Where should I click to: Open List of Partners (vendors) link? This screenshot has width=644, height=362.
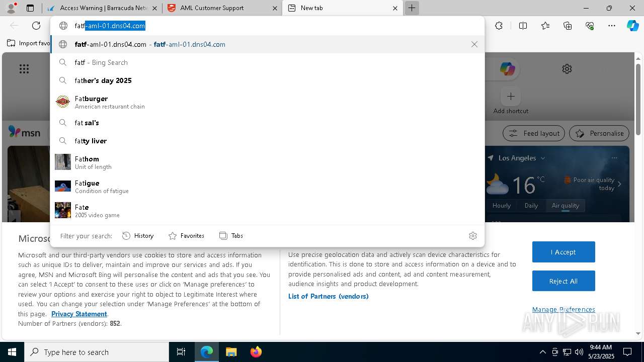point(329,296)
